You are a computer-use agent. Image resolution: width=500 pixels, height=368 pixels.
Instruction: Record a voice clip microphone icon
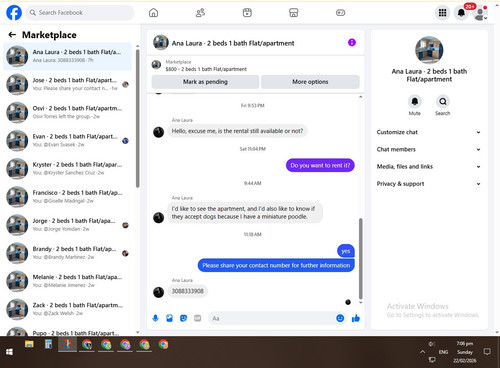point(155,318)
